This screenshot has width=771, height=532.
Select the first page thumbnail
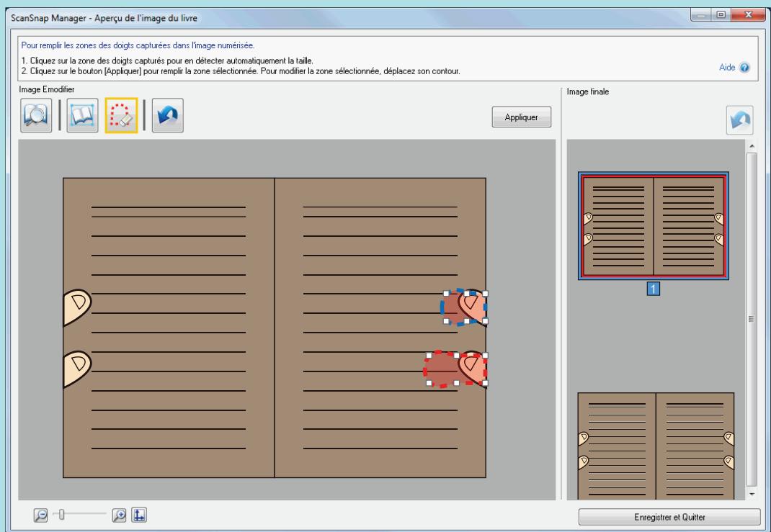(x=653, y=226)
